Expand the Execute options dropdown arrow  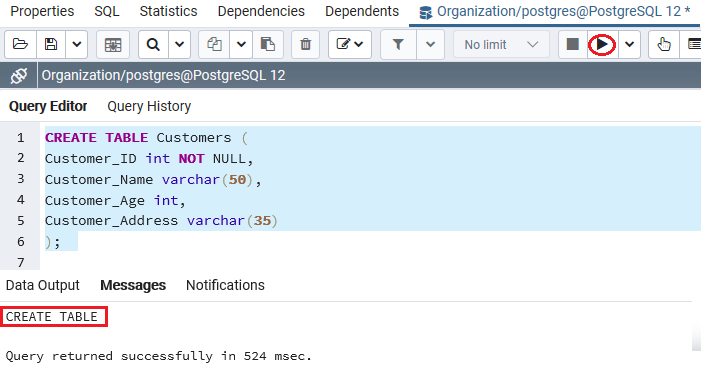tap(629, 45)
